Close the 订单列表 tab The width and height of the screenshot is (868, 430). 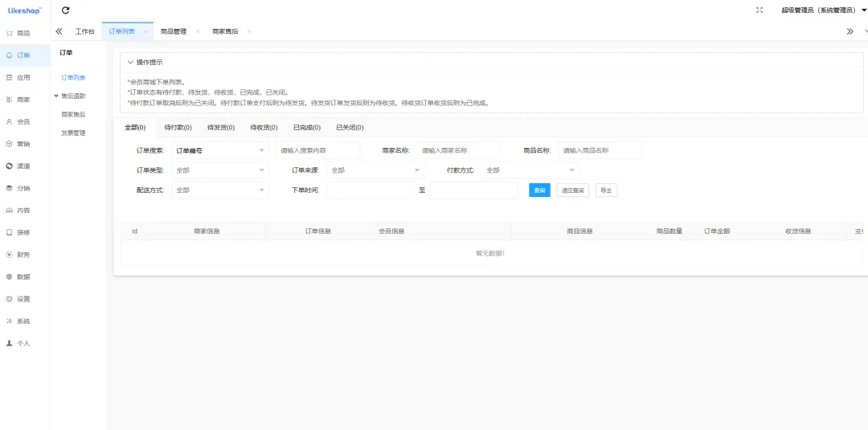click(x=145, y=31)
